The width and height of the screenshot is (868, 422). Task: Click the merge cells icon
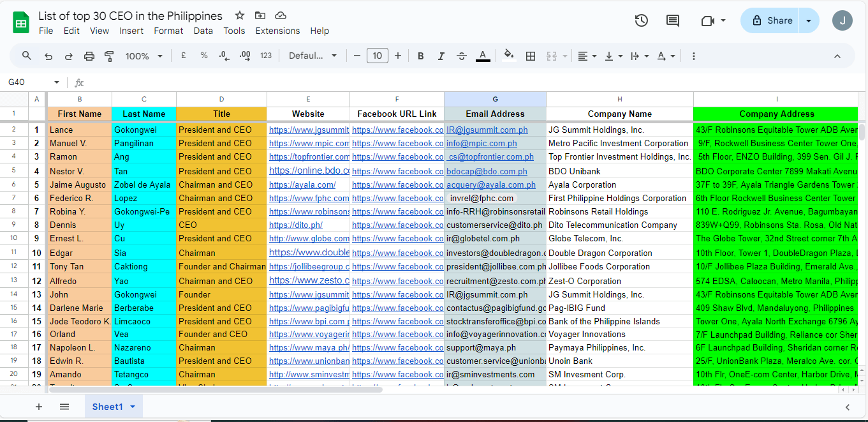pos(552,56)
